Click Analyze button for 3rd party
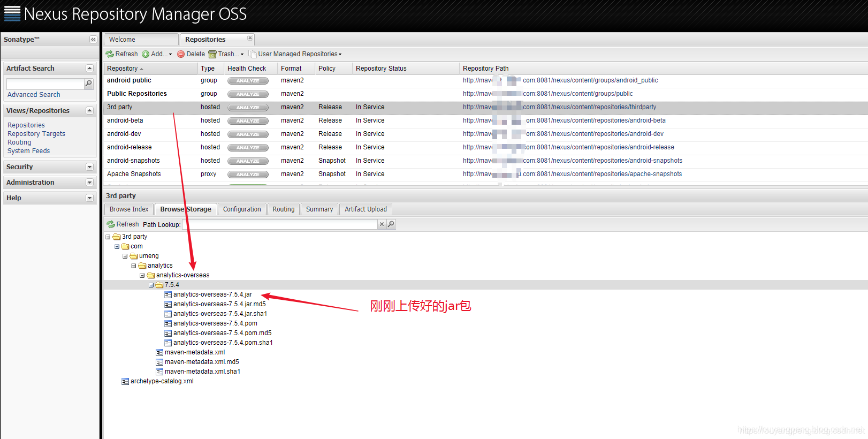This screenshot has height=439, width=868. (x=248, y=108)
